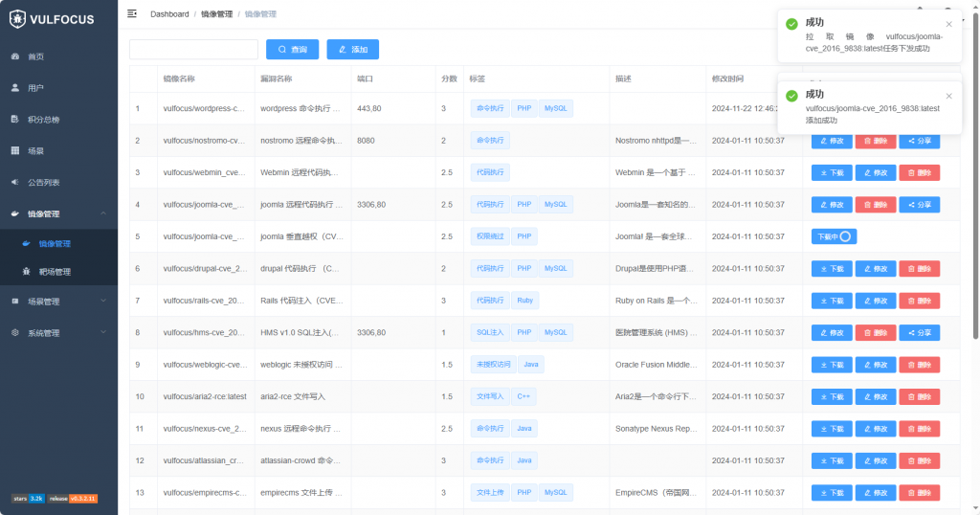
Task: Focus the image search input field
Action: pos(193,49)
